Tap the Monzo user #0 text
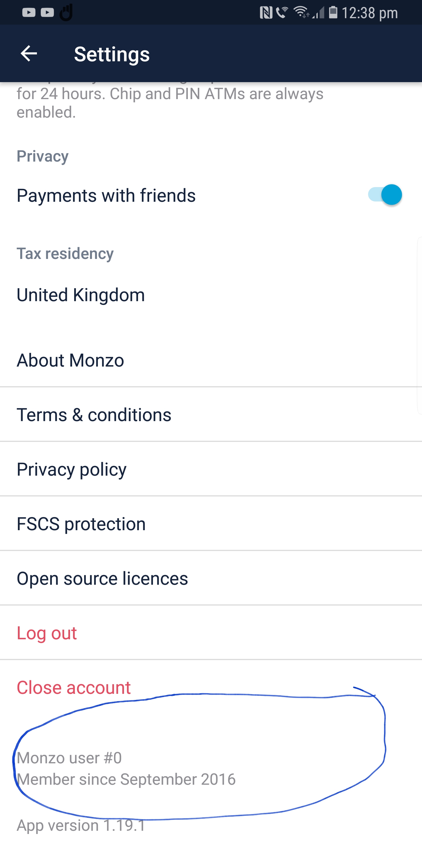 (69, 758)
